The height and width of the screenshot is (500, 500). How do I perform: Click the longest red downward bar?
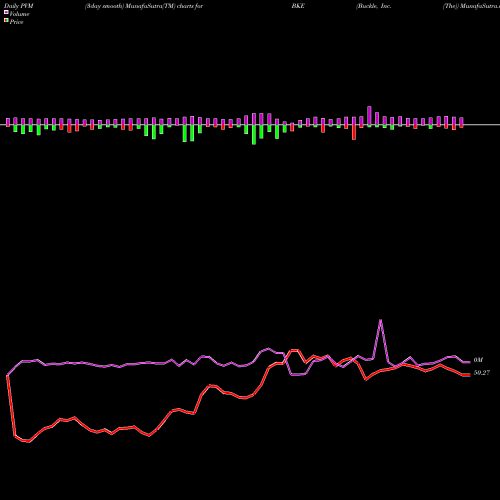pyautogui.click(x=354, y=132)
